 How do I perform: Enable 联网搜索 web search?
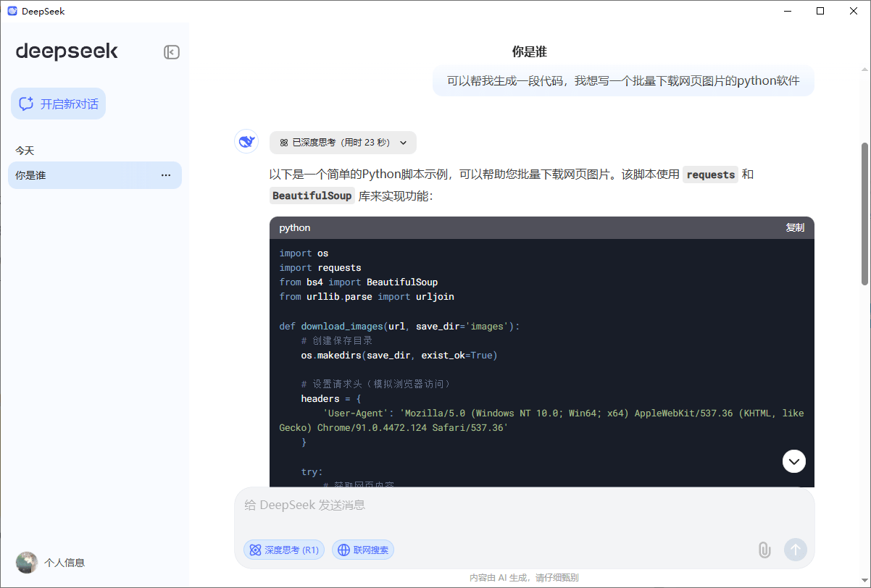pyautogui.click(x=363, y=550)
